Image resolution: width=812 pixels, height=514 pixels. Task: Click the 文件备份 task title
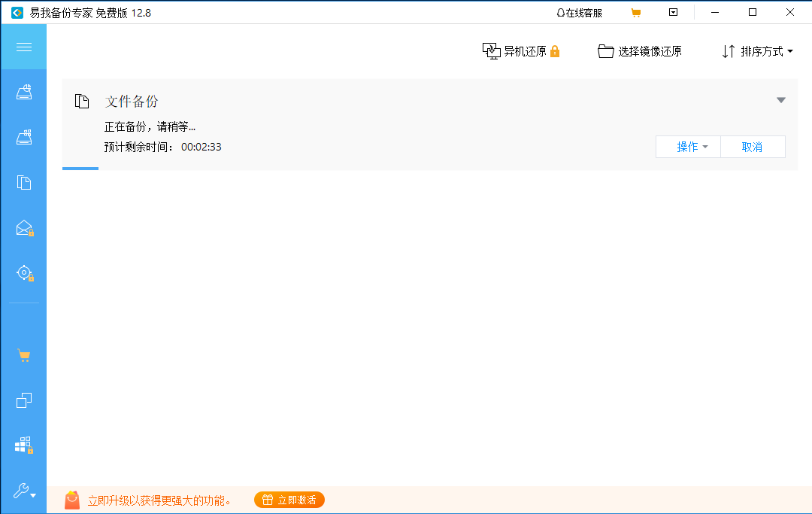click(x=132, y=102)
